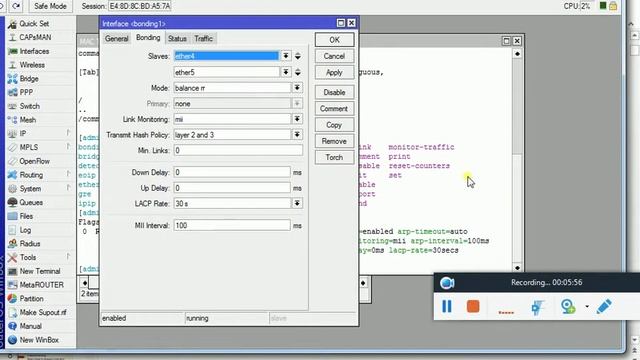The width and height of the screenshot is (640, 360).
Task: Open Radius menu icon
Action: 13,244
